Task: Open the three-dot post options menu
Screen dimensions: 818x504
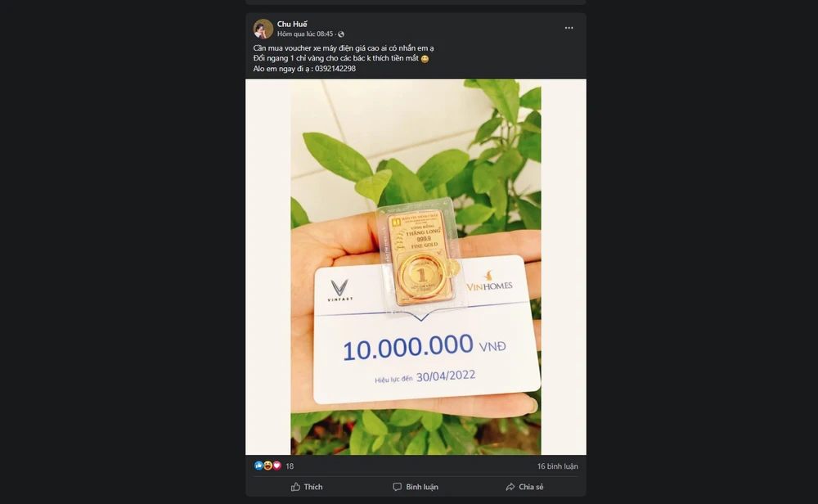Action: pyautogui.click(x=569, y=28)
